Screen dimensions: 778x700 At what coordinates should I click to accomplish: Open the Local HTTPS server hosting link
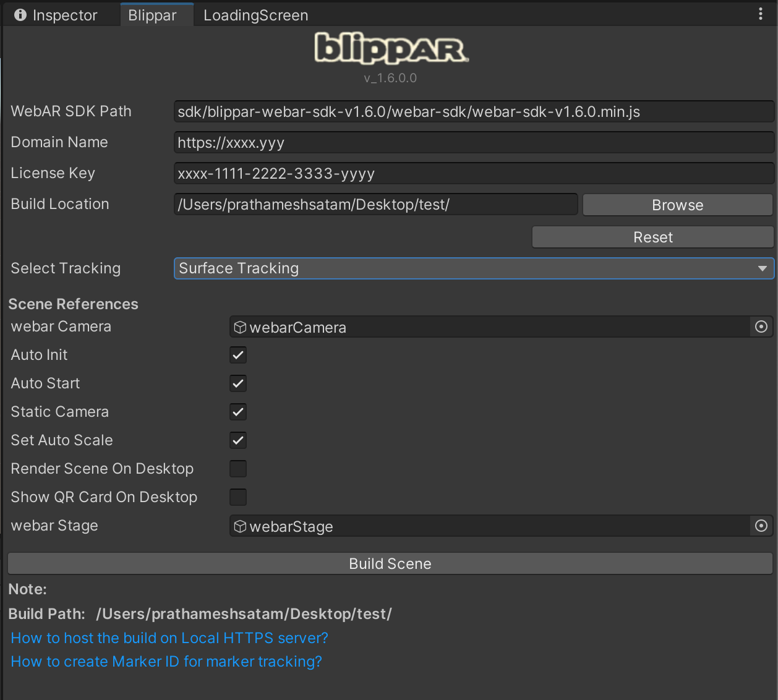click(169, 638)
